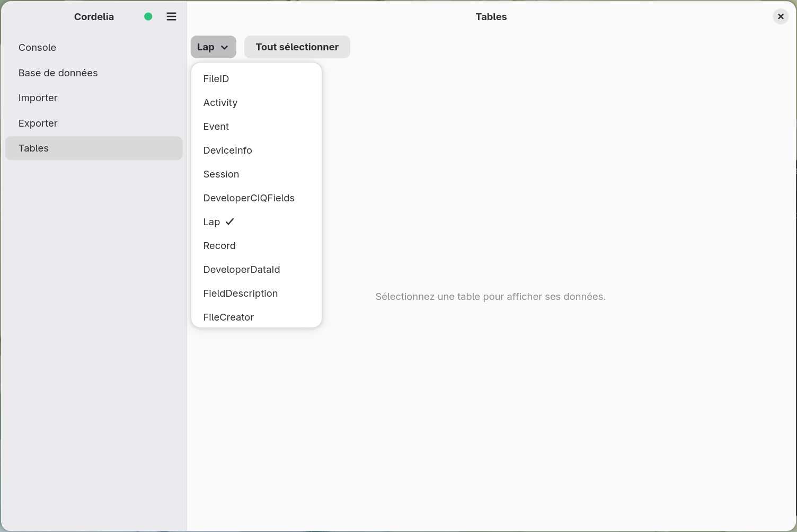Image resolution: width=797 pixels, height=532 pixels.
Task: Close the Tables window
Action: coord(781,16)
